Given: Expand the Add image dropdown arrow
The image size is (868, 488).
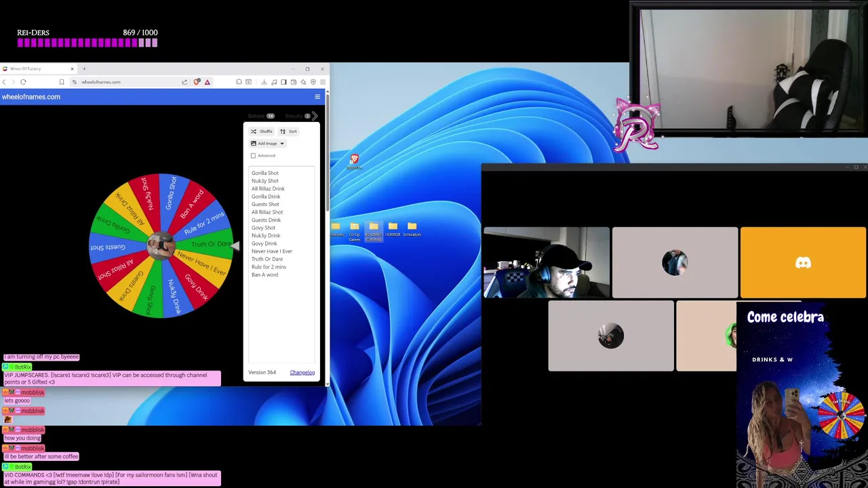Looking at the screenshot, I should pyautogui.click(x=282, y=144).
